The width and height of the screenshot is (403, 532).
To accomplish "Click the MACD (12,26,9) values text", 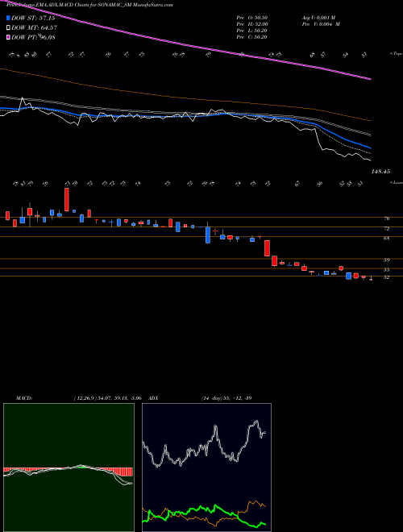I will [x=107, y=398].
